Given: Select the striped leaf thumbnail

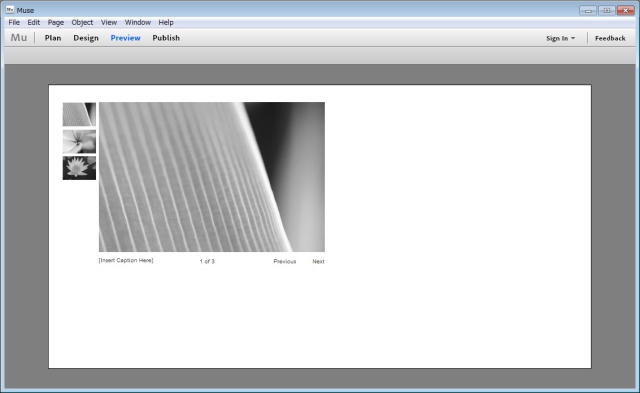Looking at the screenshot, I should (x=79, y=114).
